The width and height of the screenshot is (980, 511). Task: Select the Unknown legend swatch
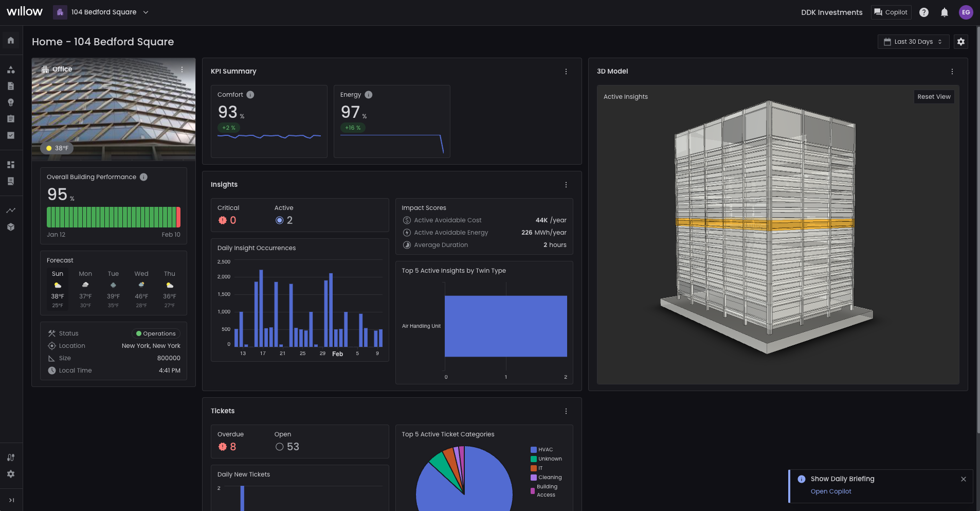534,459
